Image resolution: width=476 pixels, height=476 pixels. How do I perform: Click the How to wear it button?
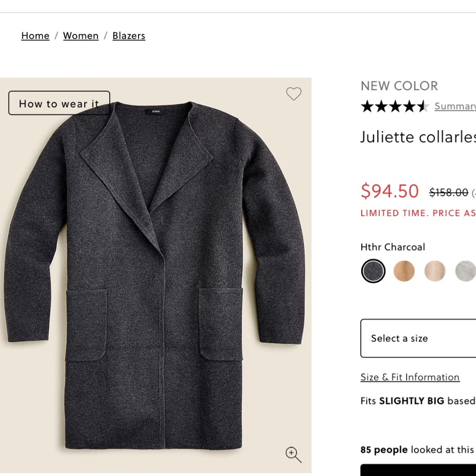(59, 103)
